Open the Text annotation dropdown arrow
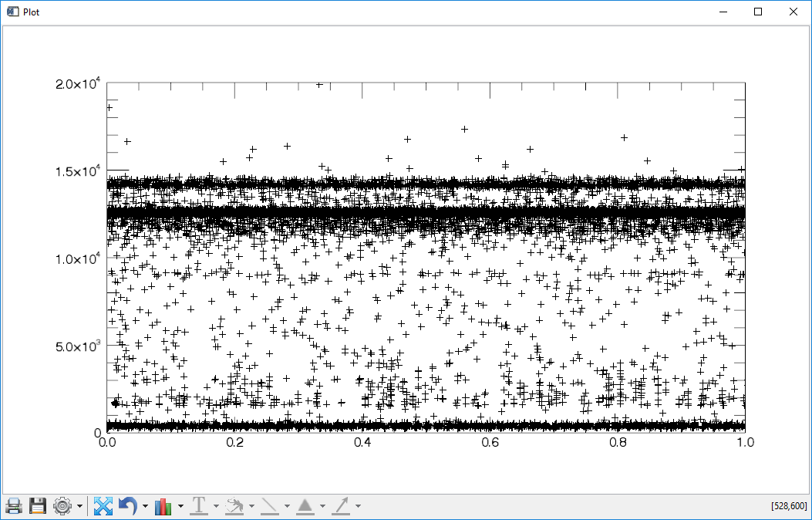This screenshot has width=812, height=520. [x=216, y=506]
